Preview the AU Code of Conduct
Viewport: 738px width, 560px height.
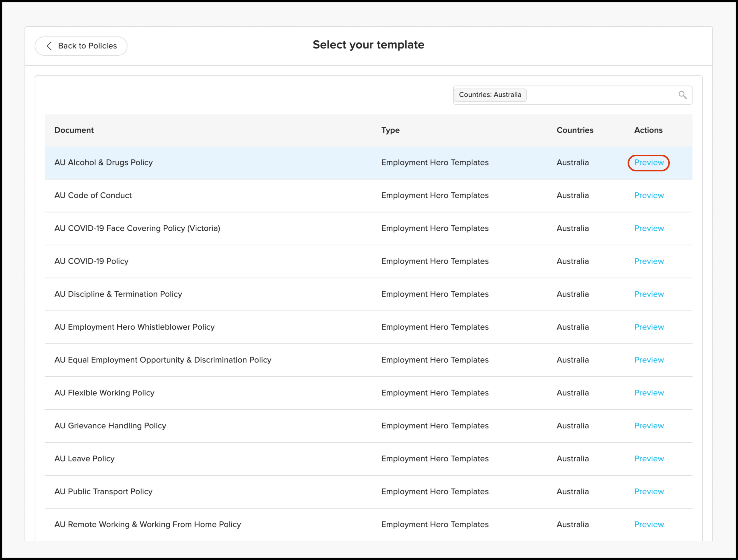click(x=649, y=195)
